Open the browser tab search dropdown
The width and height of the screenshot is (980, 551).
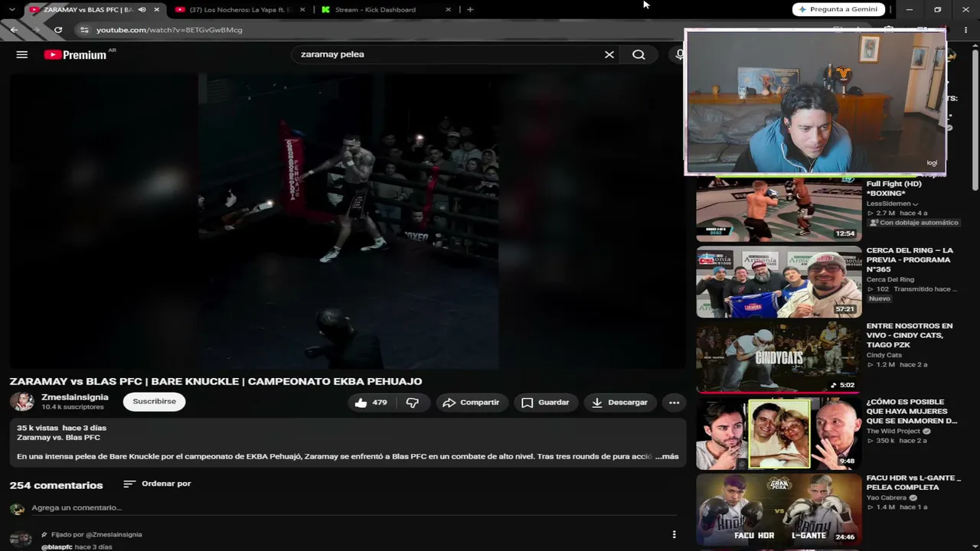pos(11,10)
